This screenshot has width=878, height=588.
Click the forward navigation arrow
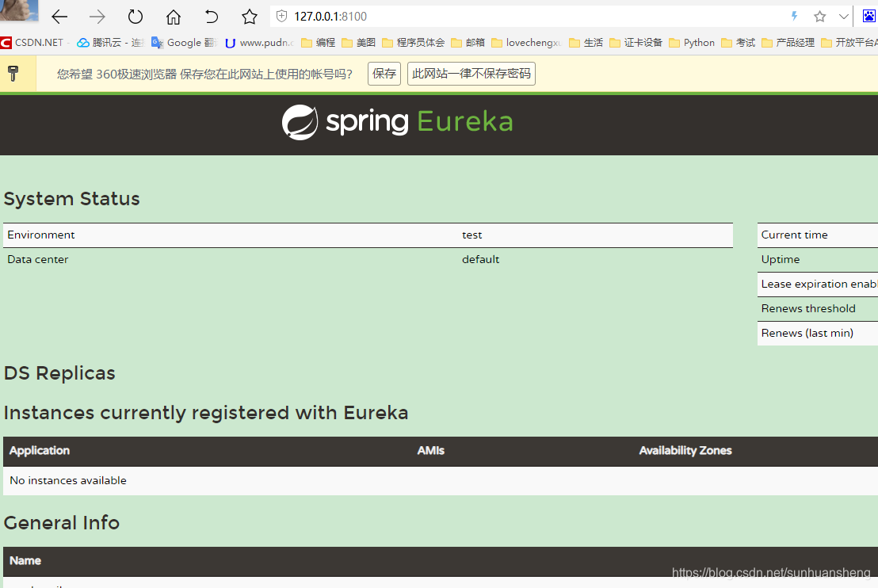[97, 16]
